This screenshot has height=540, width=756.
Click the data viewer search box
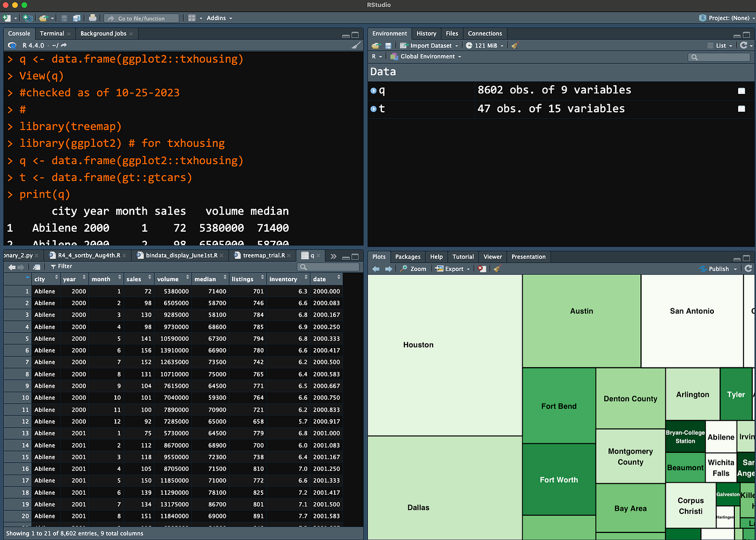(328, 267)
